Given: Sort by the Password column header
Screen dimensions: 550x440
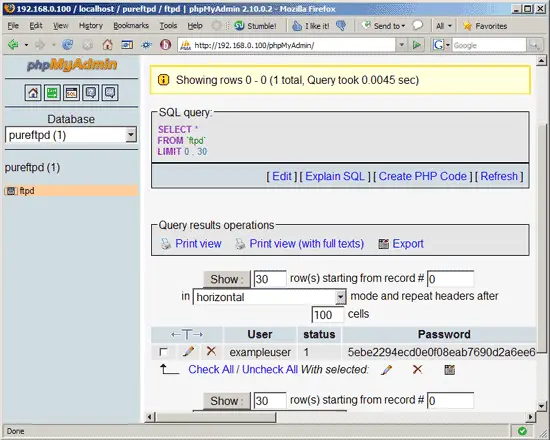Looking at the screenshot, I should click(x=444, y=334).
